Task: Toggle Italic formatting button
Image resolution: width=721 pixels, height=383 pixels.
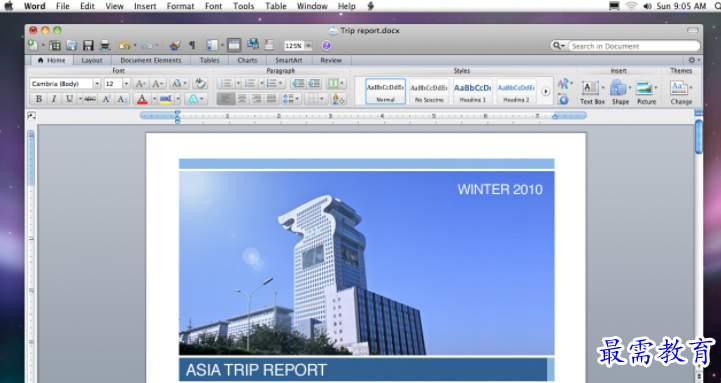Action: 54,99
